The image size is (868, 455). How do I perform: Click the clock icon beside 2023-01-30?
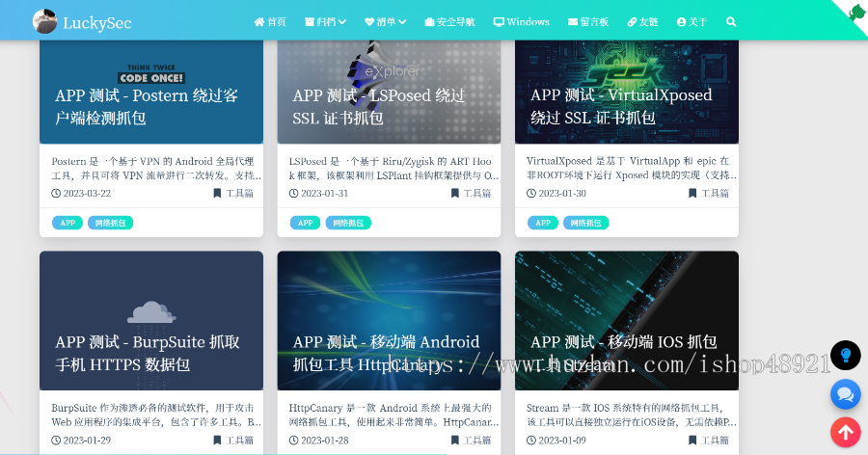pyautogui.click(x=530, y=193)
